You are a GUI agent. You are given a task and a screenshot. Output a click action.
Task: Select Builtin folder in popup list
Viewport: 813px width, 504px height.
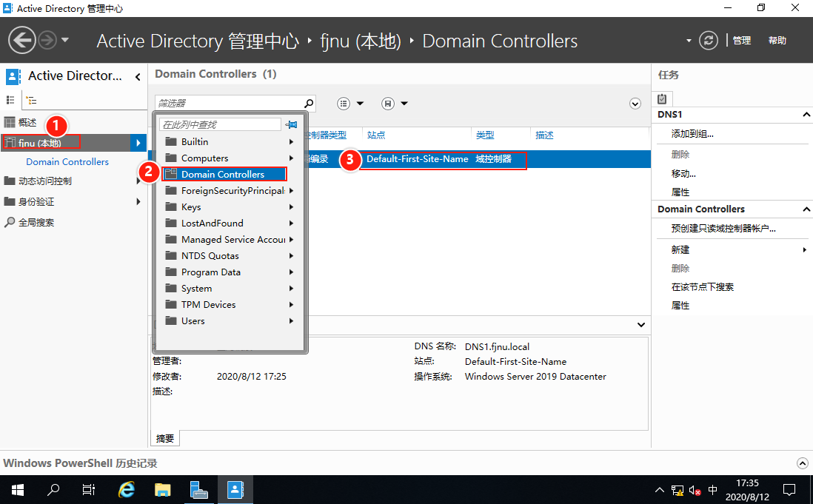click(230, 141)
